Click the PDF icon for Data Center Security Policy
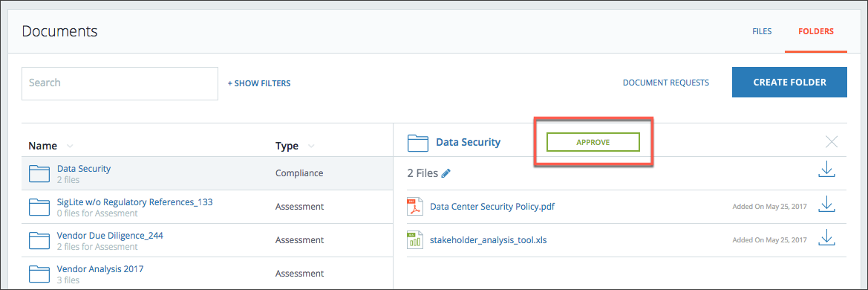Screen dimensions: 868x290 [414, 207]
